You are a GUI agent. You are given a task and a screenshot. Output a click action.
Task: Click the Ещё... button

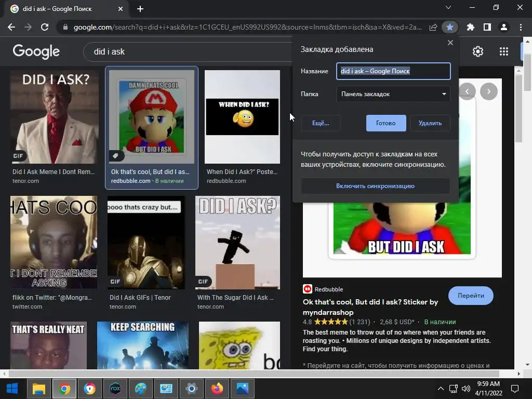pyautogui.click(x=321, y=123)
